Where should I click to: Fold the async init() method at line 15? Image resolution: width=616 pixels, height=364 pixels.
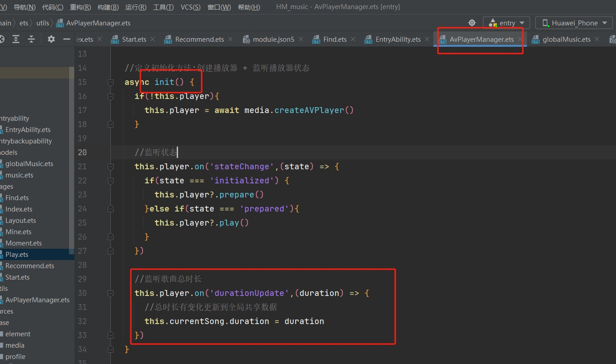(110, 82)
